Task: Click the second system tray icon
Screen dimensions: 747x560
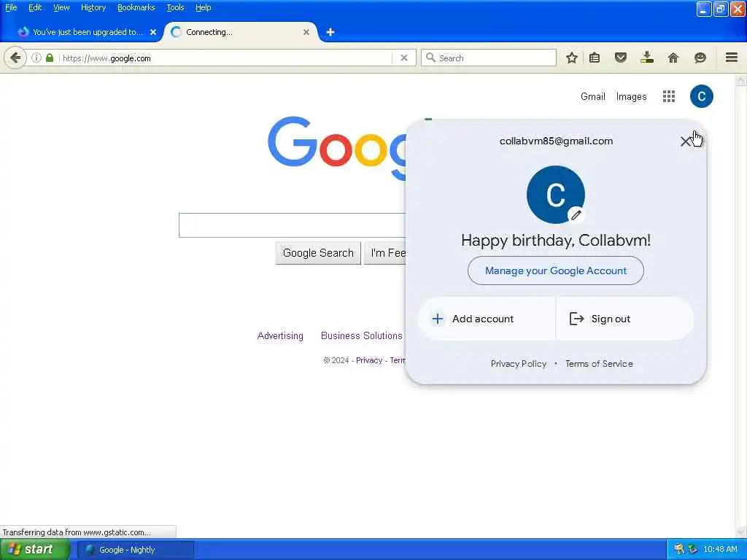Action: (x=693, y=550)
